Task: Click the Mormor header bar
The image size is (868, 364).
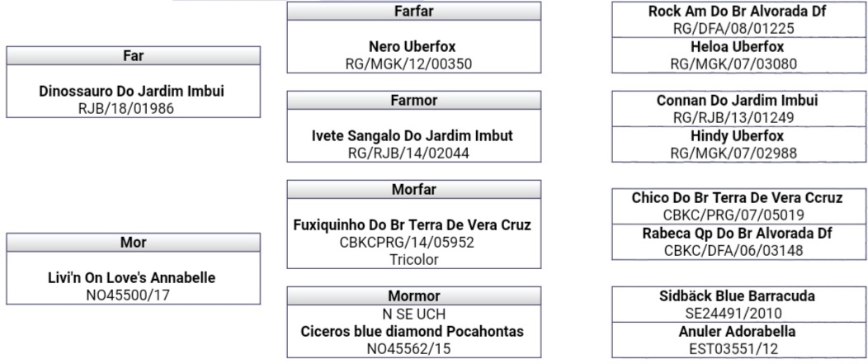Action: [414, 295]
